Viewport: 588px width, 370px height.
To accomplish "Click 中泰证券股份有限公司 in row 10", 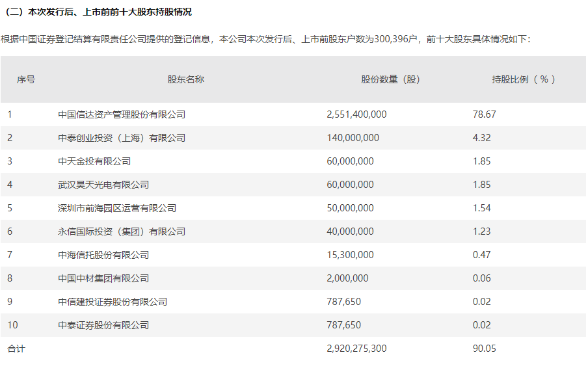I will click(x=103, y=325).
